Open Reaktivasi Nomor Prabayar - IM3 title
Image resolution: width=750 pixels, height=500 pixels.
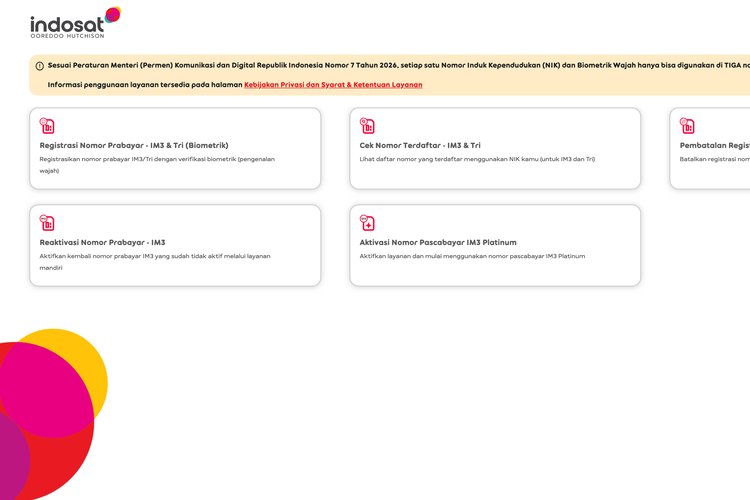102,243
